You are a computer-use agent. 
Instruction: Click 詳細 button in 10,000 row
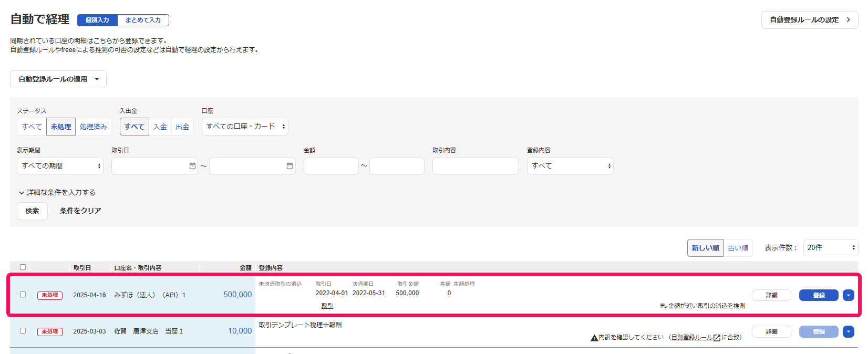coord(771,331)
